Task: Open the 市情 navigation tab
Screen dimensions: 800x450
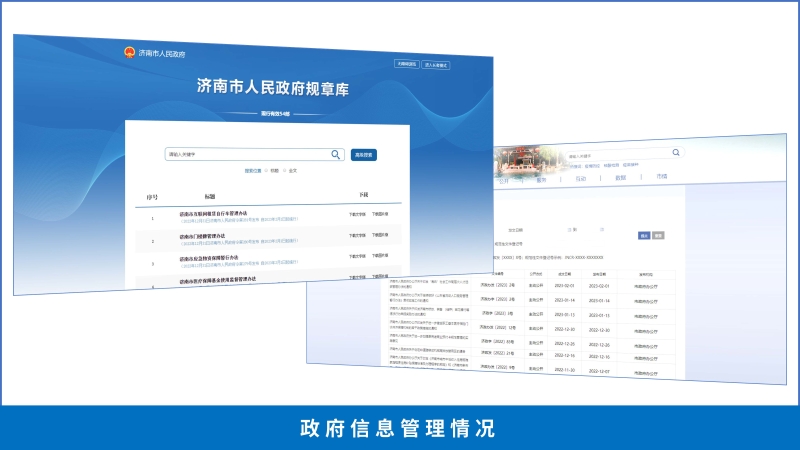Action: tap(661, 176)
